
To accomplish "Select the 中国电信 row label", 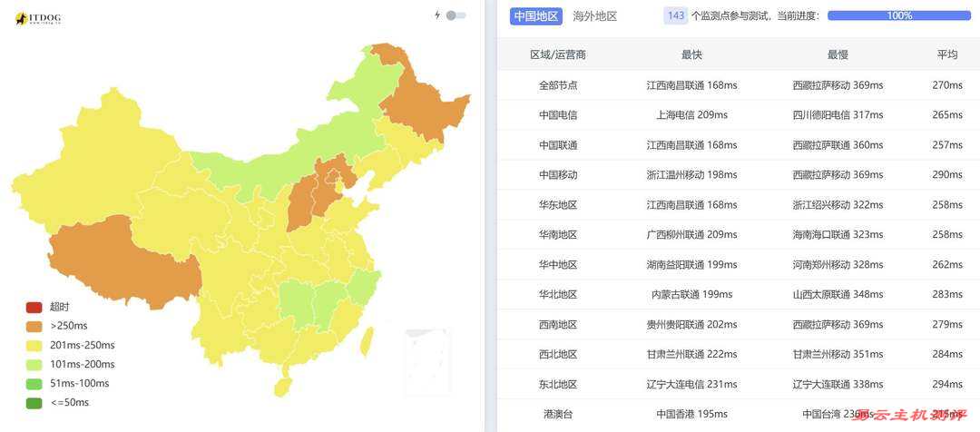I will [558, 115].
